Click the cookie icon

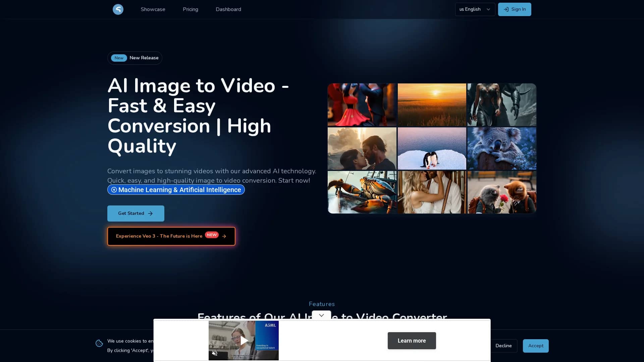point(99,343)
